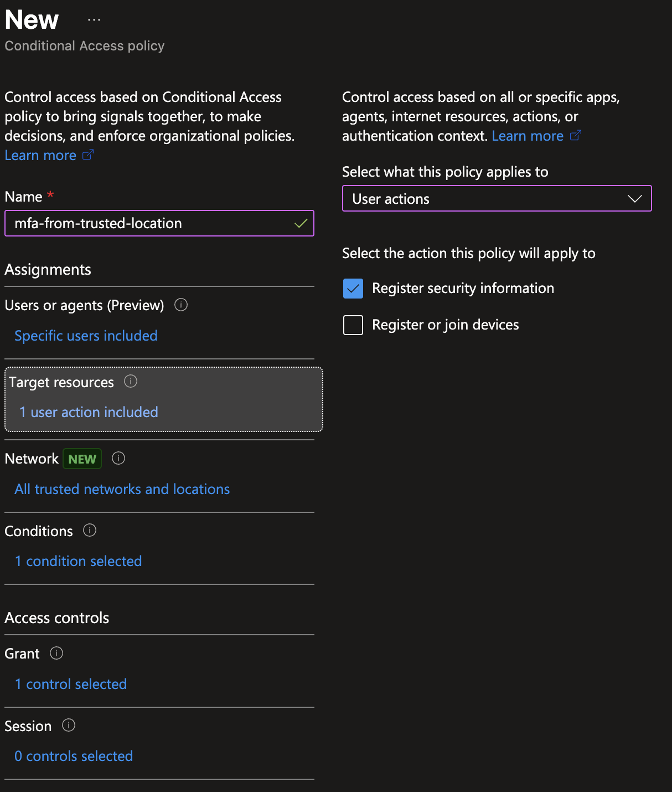This screenshot has height=792, width=672.
Task: Click the info icon beside Grant
Action: (56, 653)
